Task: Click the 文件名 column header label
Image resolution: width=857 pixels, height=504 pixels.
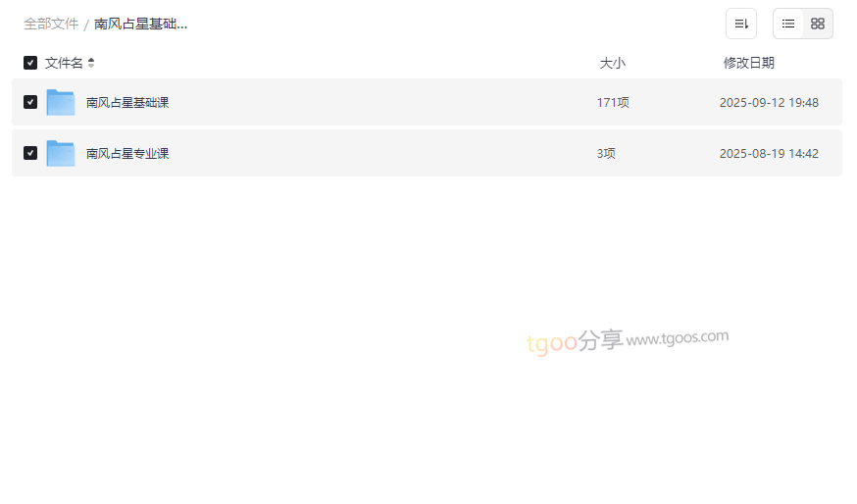Action: pos(64,63)
